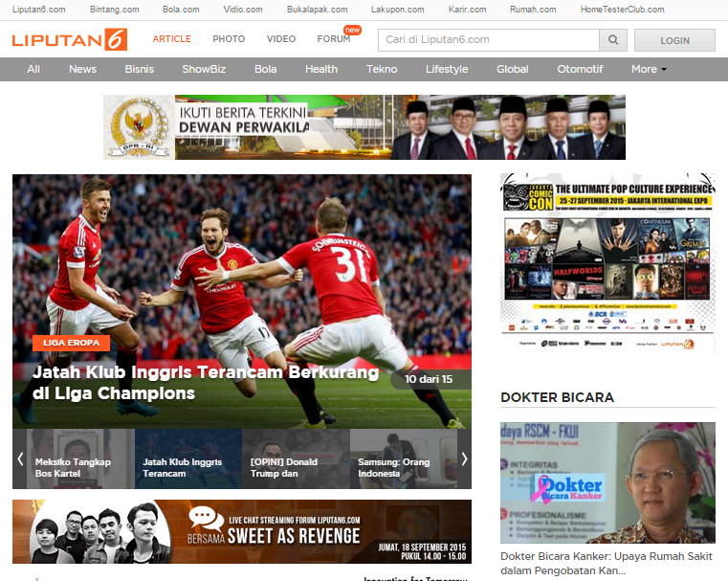Click the Dewan Perwakilan banner ad

pos(364,127)
